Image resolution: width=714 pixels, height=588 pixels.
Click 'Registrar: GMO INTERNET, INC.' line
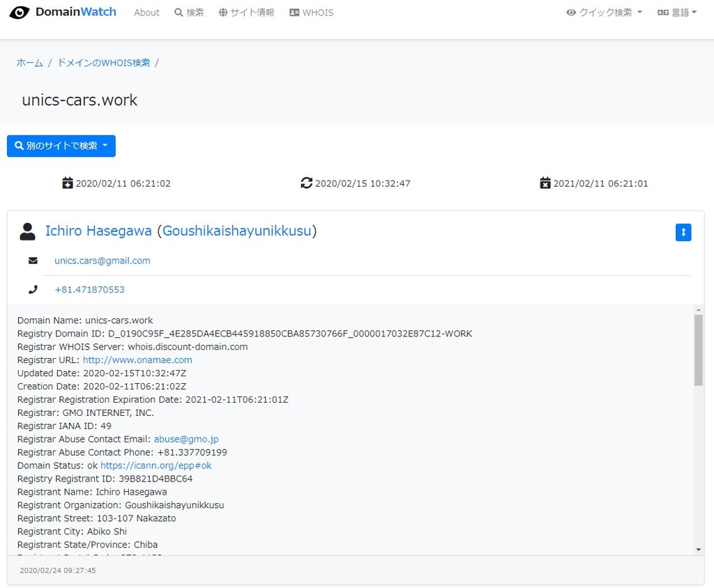[86, 412]
